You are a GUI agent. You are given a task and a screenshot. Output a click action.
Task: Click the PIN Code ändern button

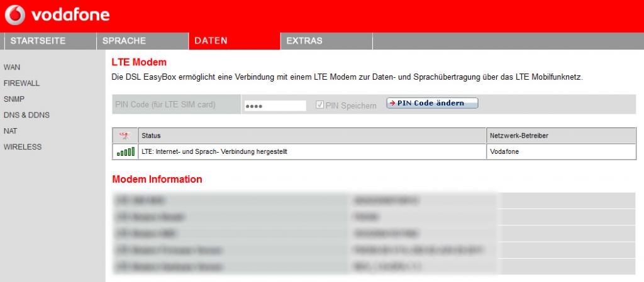tap(432, 103)
